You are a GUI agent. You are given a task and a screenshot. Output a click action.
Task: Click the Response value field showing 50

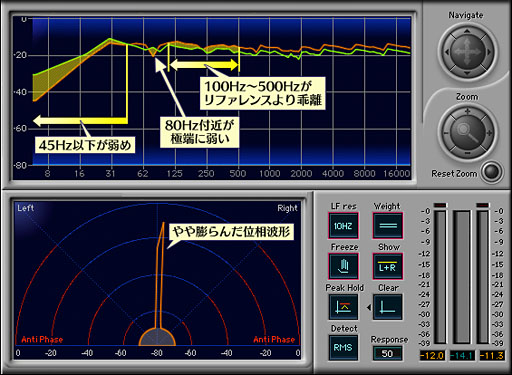coord(387,353)
